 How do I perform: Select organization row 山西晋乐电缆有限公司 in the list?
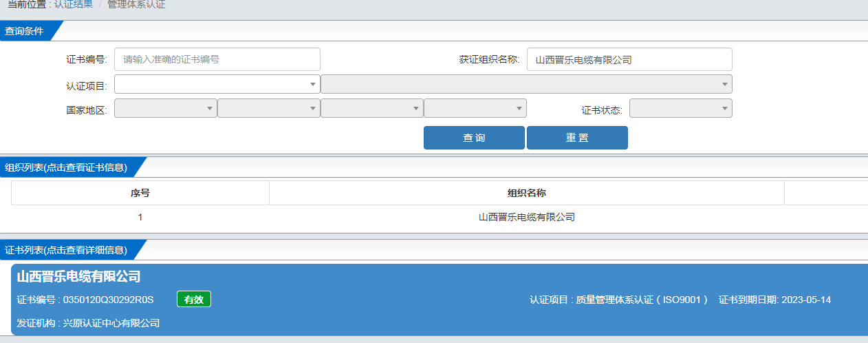tap(527, 217)
